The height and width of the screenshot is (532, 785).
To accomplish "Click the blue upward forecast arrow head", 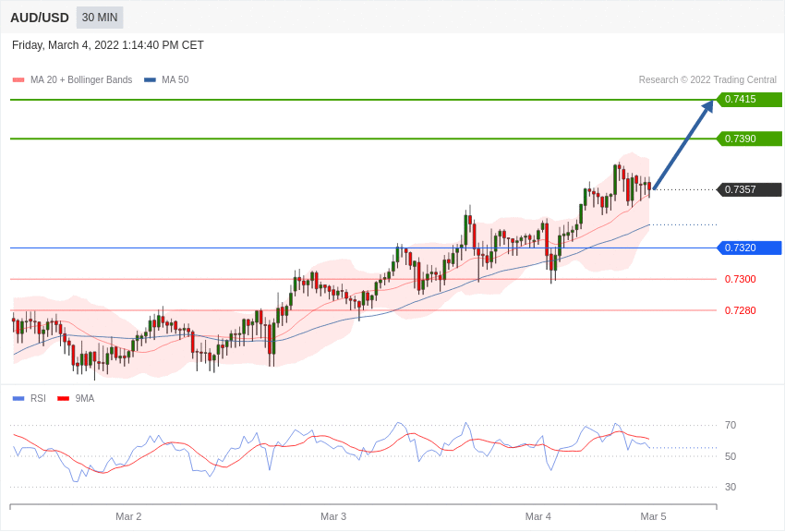I will pyautogui.click(x=708, y=106).
